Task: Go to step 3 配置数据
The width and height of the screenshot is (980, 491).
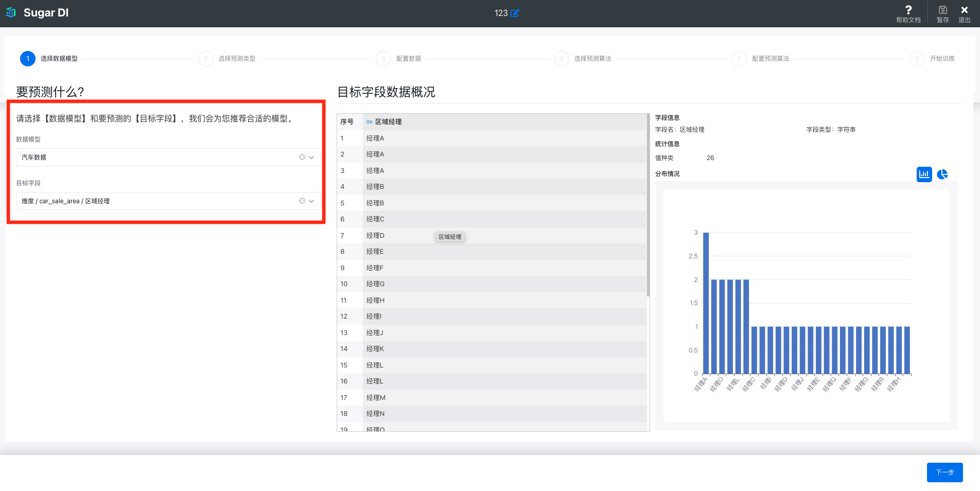Action: [398, 59]
